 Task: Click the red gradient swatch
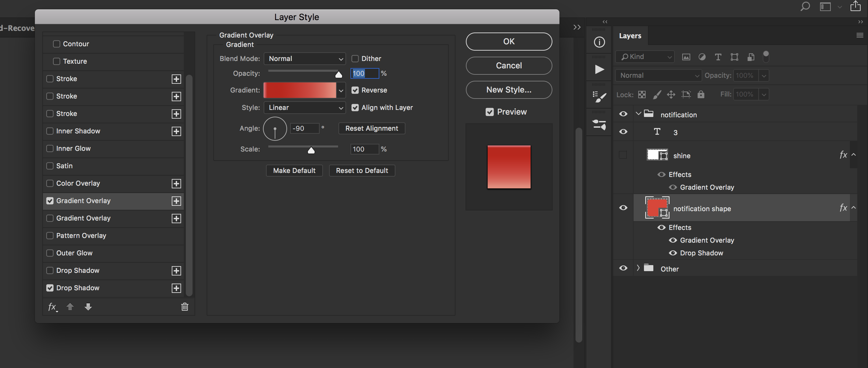pyautogui.click(x=300, y=90)
